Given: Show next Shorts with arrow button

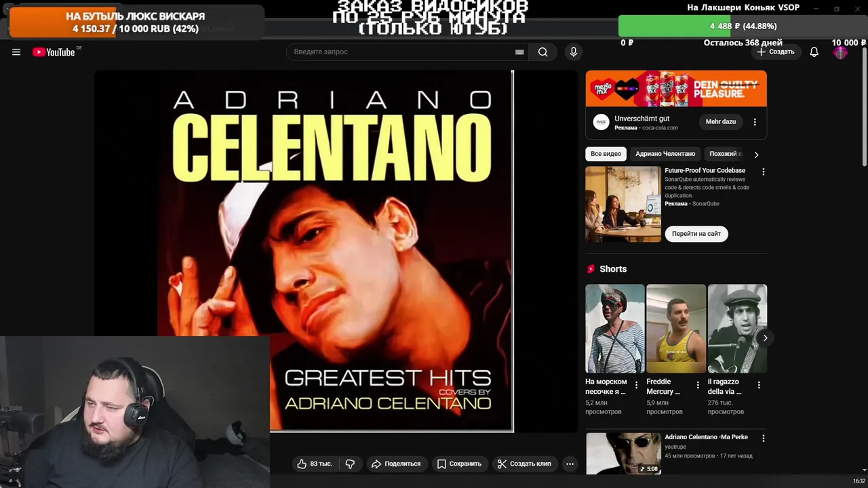Looking at the screenshot, I should pyautogui.click(x=765, y=338).
